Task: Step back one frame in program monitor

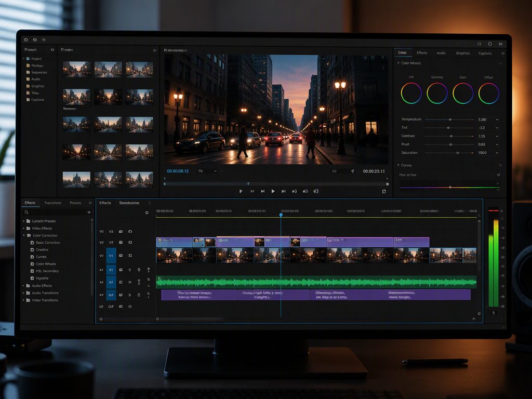Action: click(x=262, y=191)
